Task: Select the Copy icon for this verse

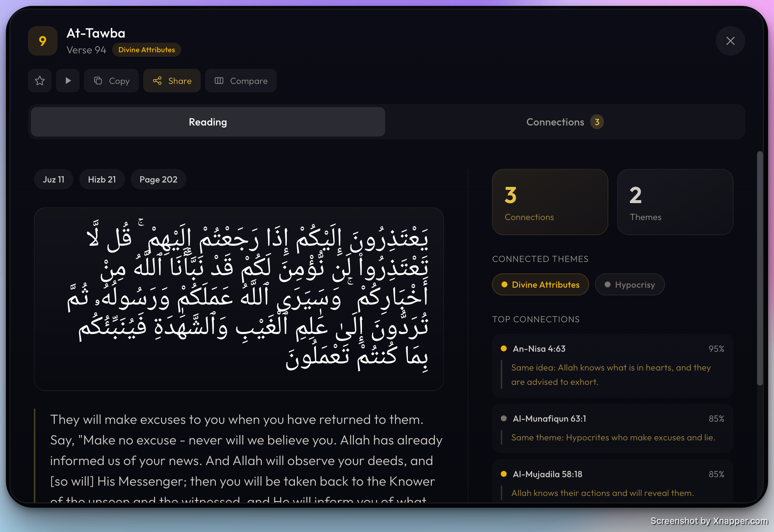Action: point(98,81)
